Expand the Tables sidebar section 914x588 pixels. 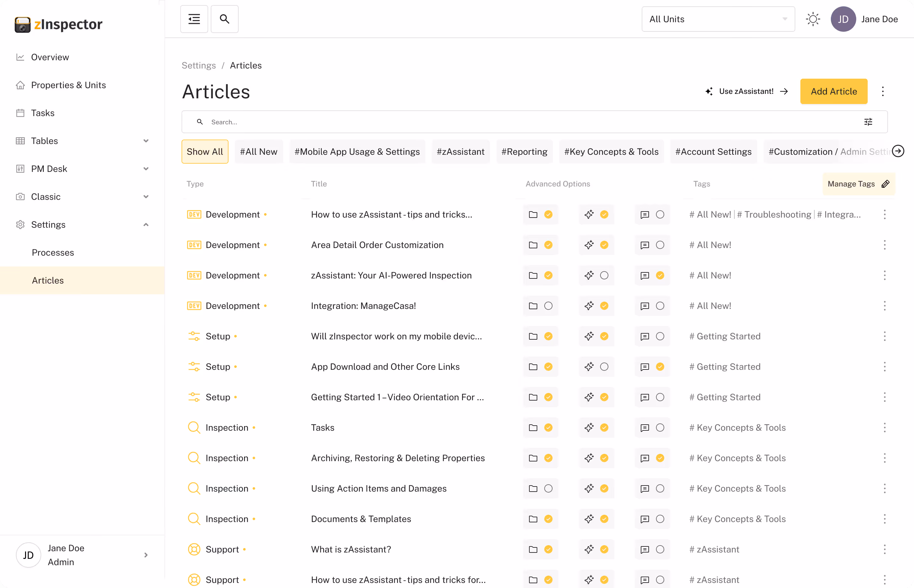point(146,141)
